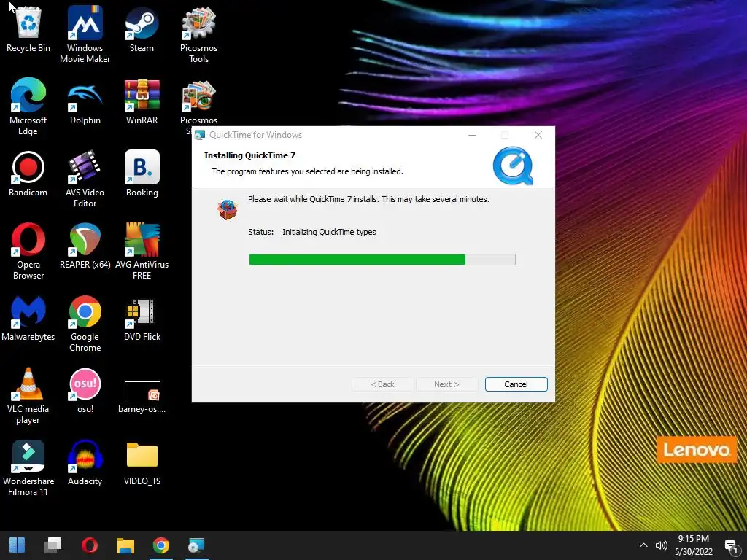This screenshot has height=560, width=747.
Task: Select the Wondershare Filmora 11 shortcut
Action: pyautogui.click(x=28, y=469)
